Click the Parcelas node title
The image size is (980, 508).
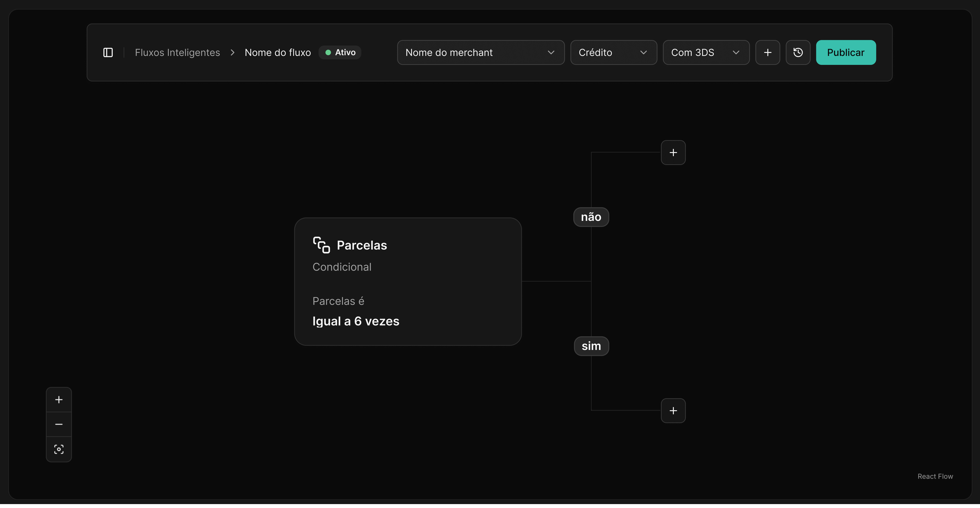pos(362,245)
